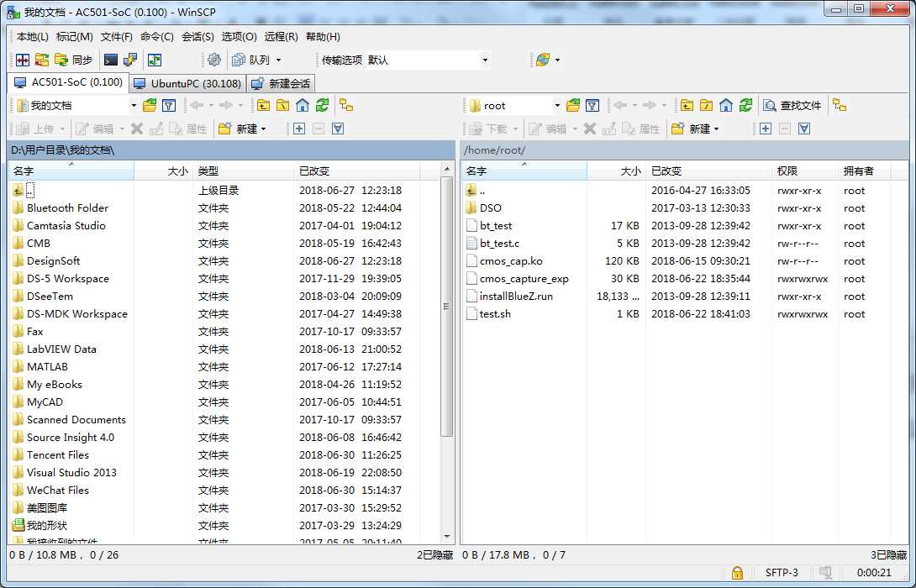916x588 pixels.
Task: Toggle remote directory tree icon
Action: (x=840, y=105)
